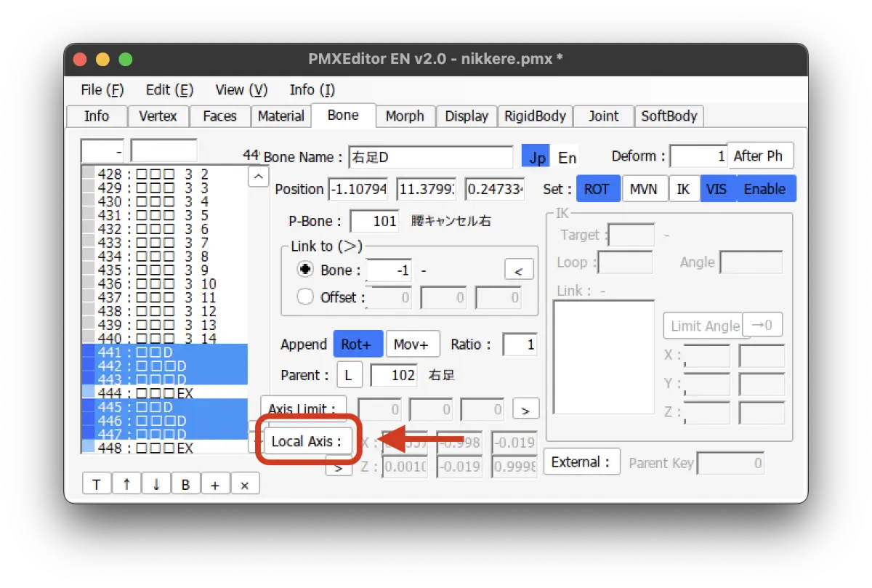Click the > button next to Axis Limit fields
Viewport: 872px width, 588px height.
(526, 410)
